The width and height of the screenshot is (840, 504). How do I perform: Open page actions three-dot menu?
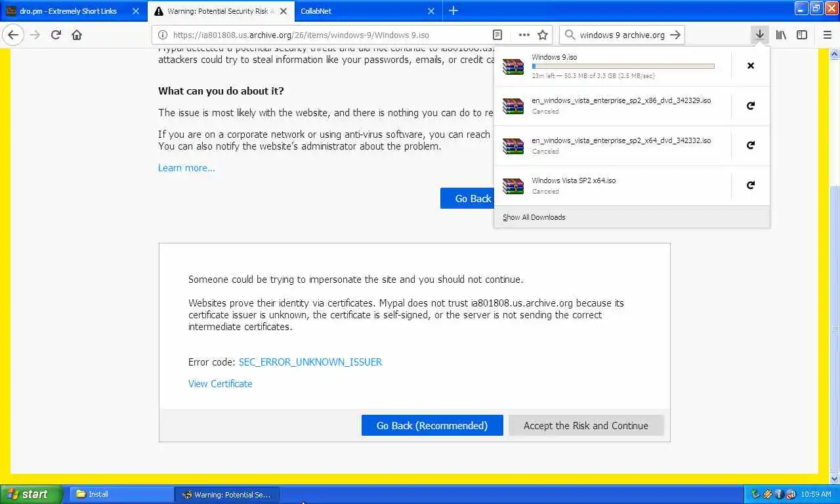[524, 35]
